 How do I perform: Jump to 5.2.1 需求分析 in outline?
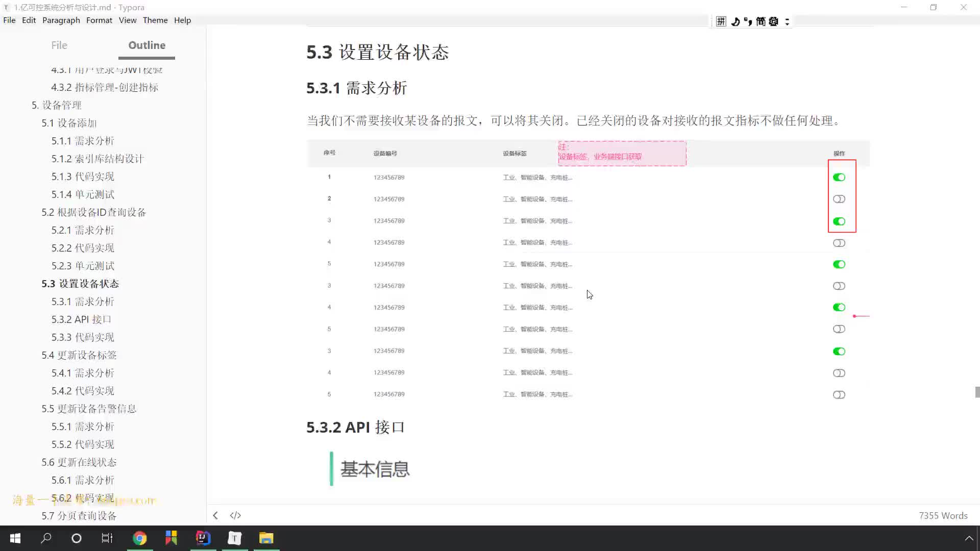click(x=83, y=230)
